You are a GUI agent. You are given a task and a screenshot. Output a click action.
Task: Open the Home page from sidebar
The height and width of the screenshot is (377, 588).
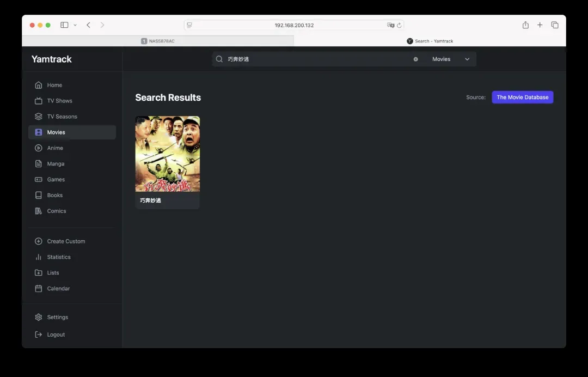point(54,85)
